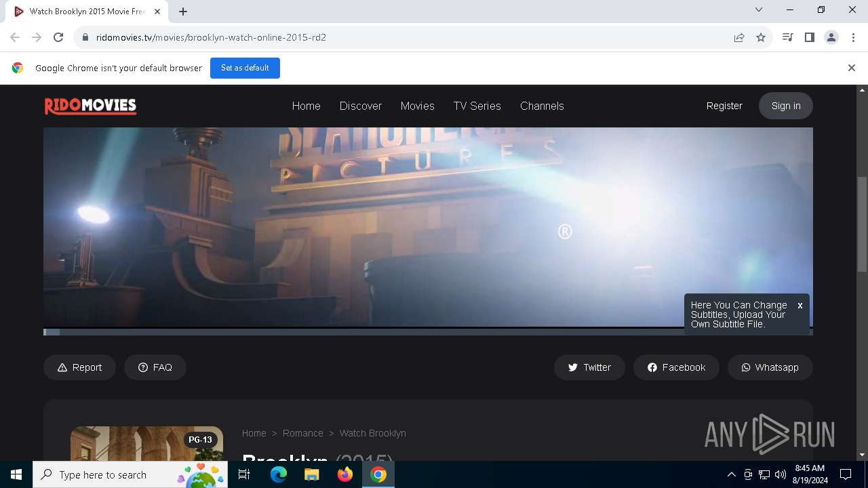
Task: Open the network tray icon
Action: (764, 474)
